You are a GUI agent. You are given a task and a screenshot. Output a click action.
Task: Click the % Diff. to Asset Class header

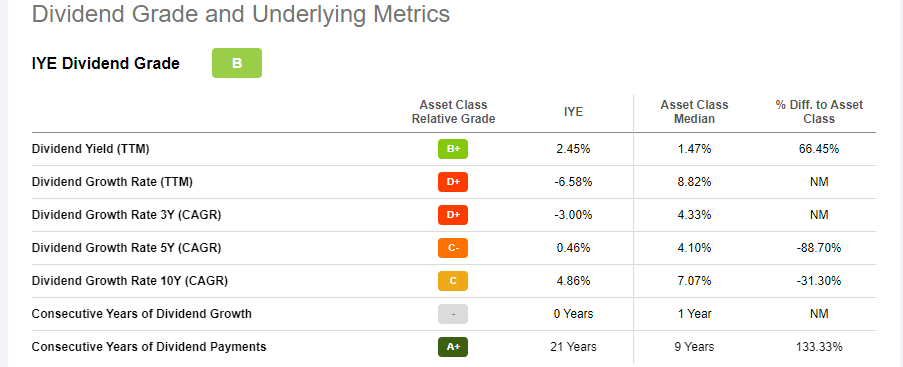(x=819, y=112)
